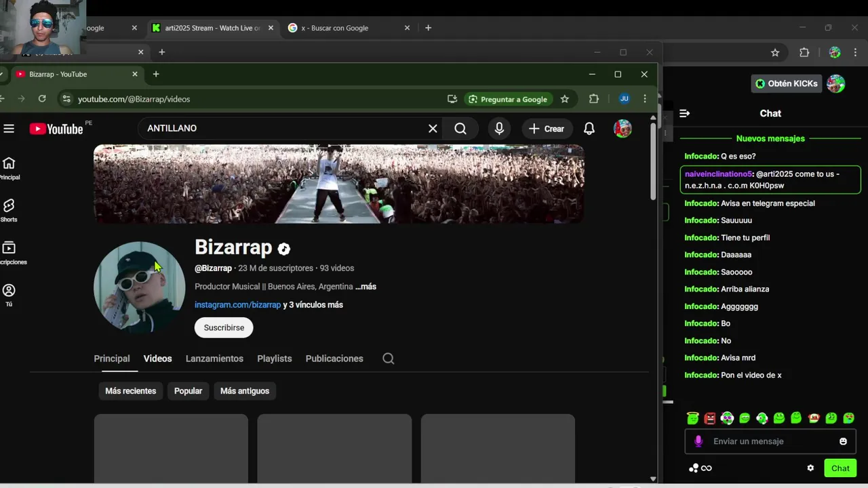Open extensions puzzle icon in YouTube window
Viewport: 868px width, 488px height.
click(x=594, y=99)
